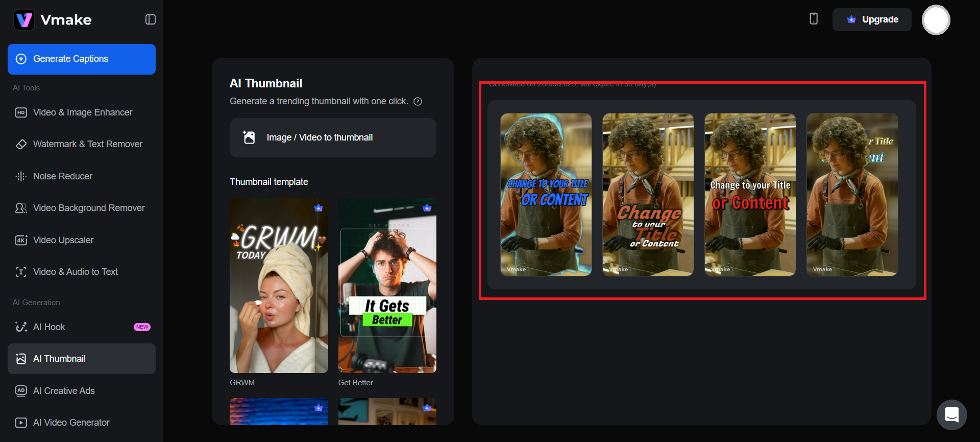
Task: Click the premium crown on Get Better template
Action: tap(427, 208)
